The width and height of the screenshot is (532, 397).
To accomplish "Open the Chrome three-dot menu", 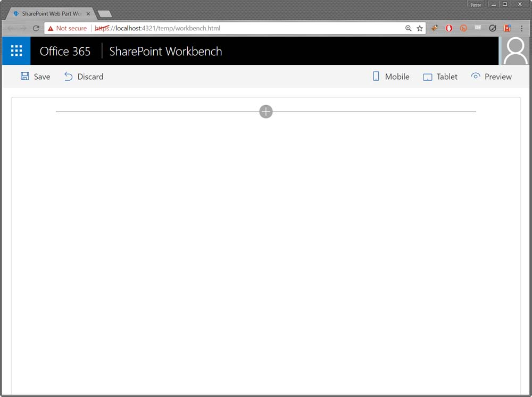I will point(521,28).
